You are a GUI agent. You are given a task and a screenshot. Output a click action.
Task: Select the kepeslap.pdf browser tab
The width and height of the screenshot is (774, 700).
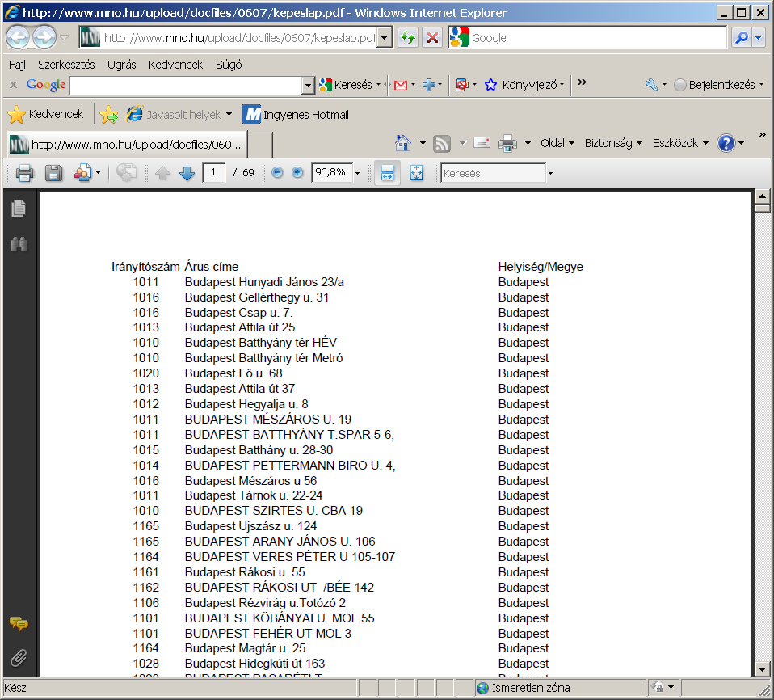click(126, 145)
